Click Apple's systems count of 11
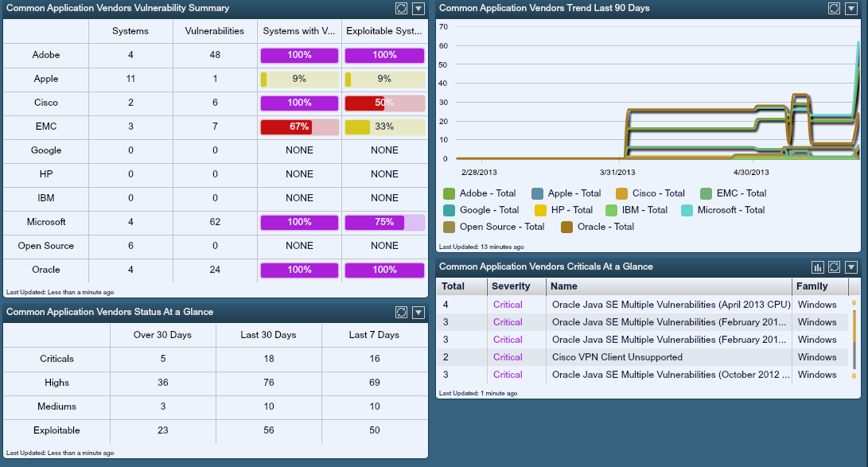 pyautogui.click(x=130, y=79)
